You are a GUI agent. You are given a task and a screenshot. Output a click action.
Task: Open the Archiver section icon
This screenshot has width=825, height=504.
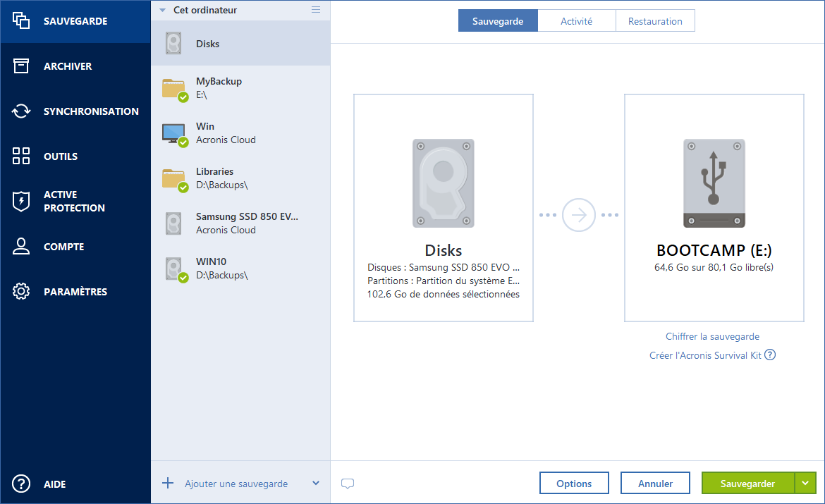[x=22, y=66]
